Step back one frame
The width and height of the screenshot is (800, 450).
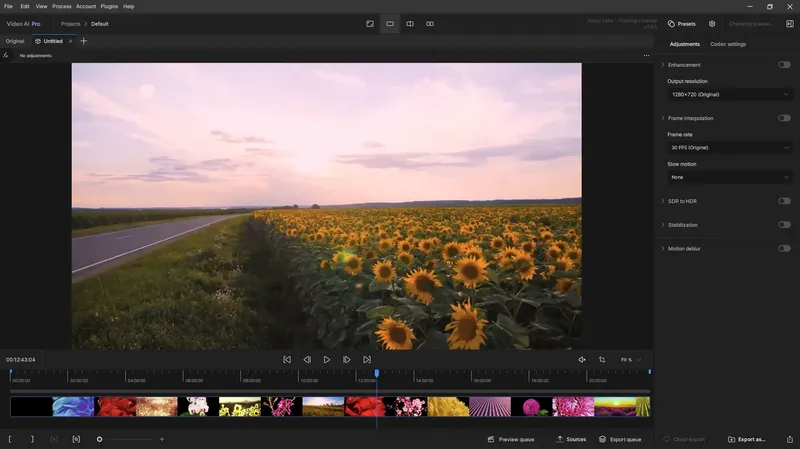[x=307, y=360]
